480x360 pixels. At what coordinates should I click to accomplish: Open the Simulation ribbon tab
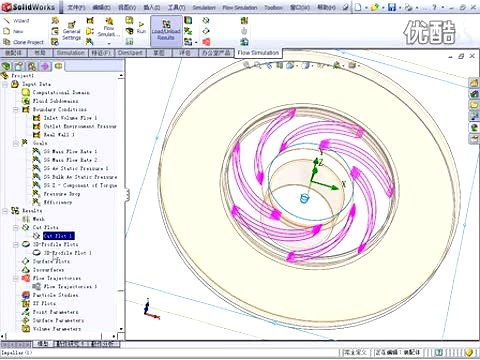(71, 53)
